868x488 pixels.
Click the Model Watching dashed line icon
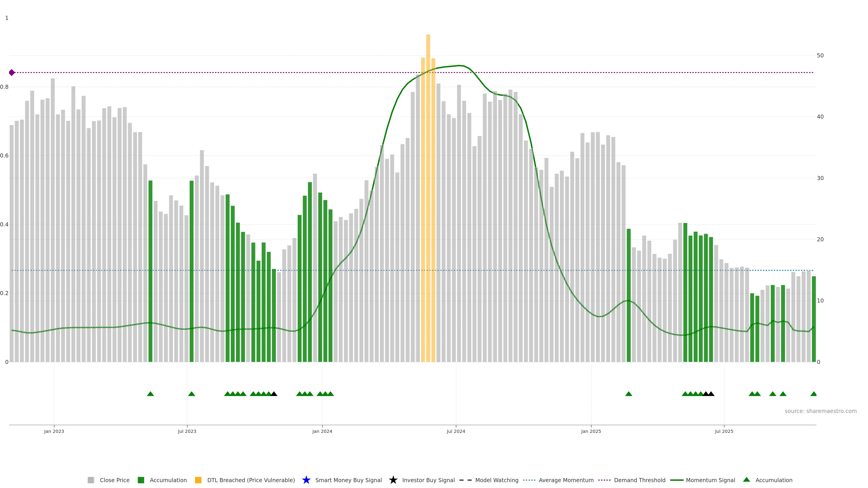(x=465, y=480)
